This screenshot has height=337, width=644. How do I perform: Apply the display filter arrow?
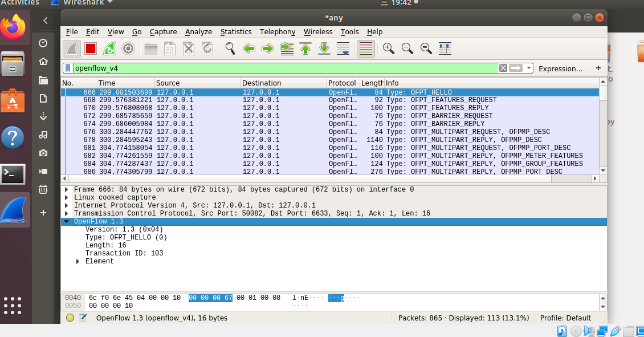[516, 68]
